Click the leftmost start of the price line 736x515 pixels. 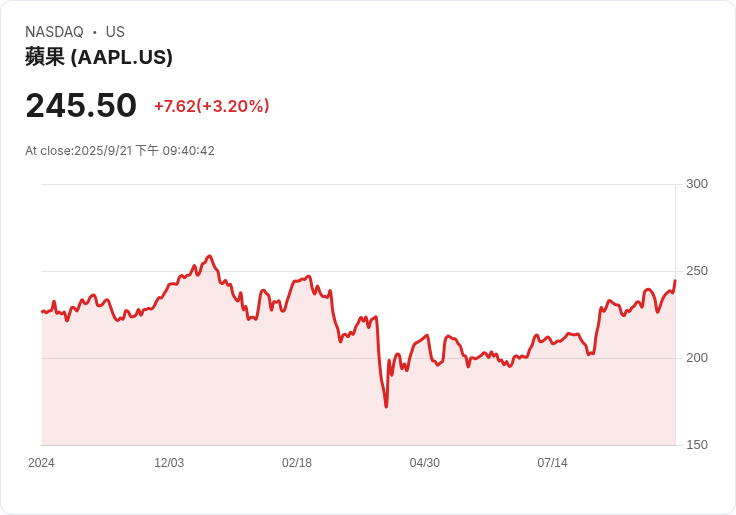42,312
